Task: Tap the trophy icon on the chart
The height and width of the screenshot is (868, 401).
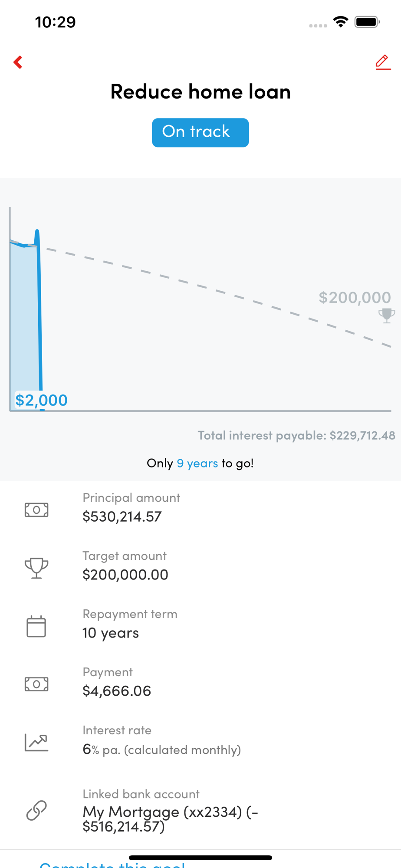Action: pos(386,316)
